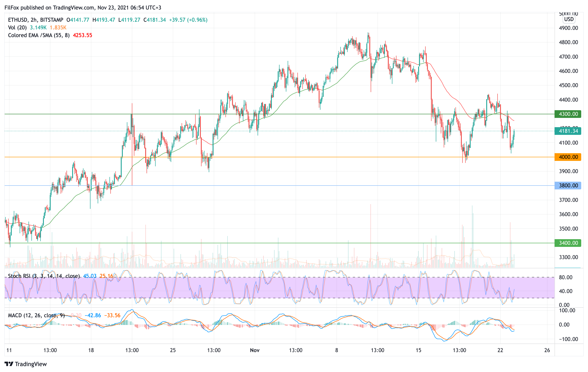This screenshot has width=588, height=372.
Task: Click the 18 date label on time axis
Action: (91, 350)
